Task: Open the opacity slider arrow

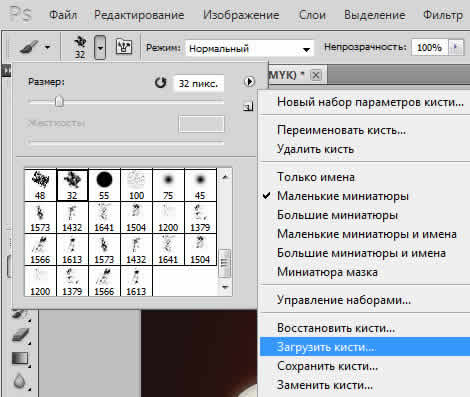Action: pos(456,48)
